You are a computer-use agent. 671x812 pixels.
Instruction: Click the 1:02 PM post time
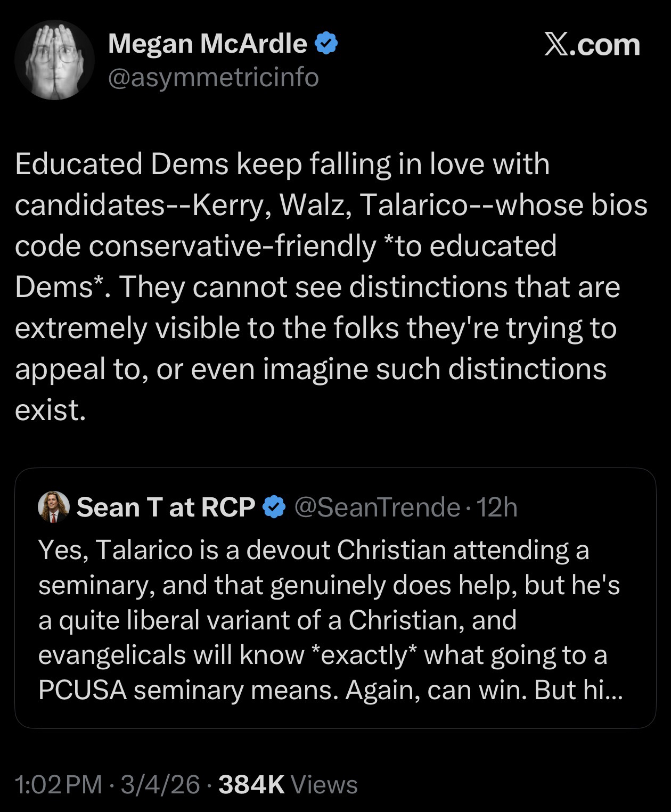(59, 784)
